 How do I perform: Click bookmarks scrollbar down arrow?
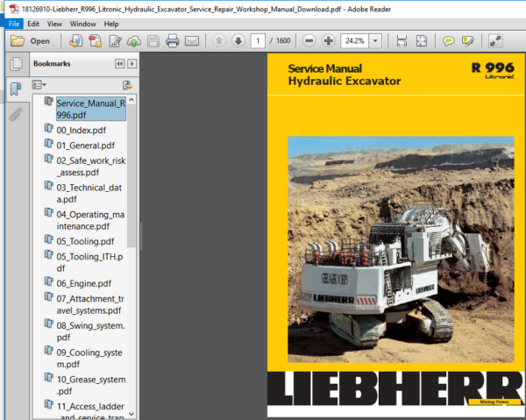click(x=131, y=414)
